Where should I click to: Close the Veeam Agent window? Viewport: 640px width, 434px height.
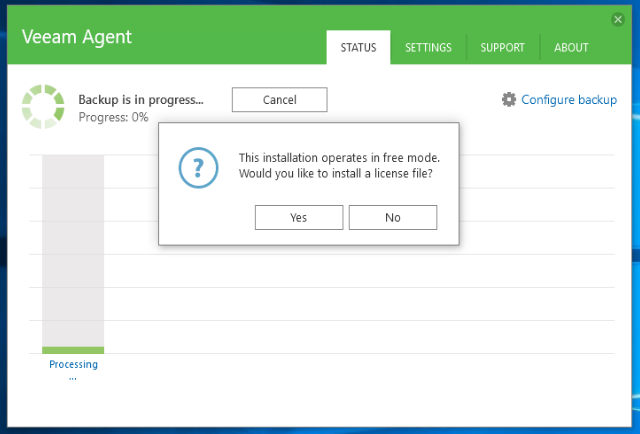(618, 19)
